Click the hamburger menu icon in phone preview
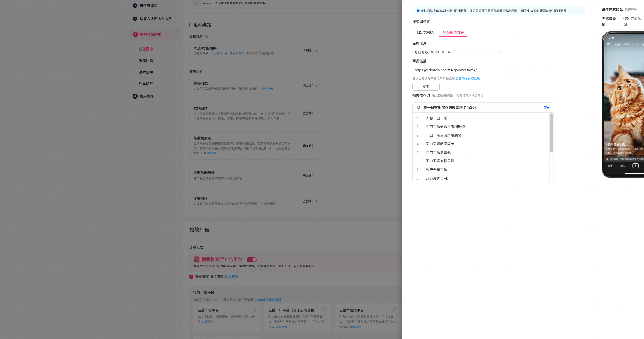This screenshot has width=644, height=339. click(x=608, y=45)
